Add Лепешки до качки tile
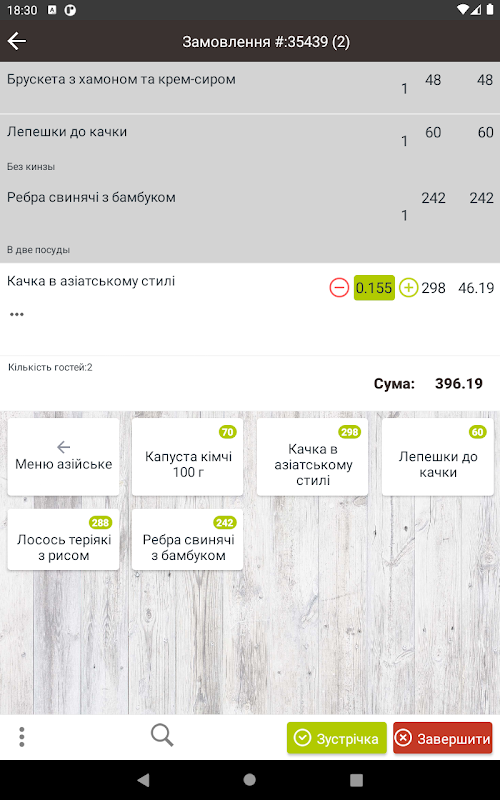The image size is (500, 800). click(x=437, y=457)
